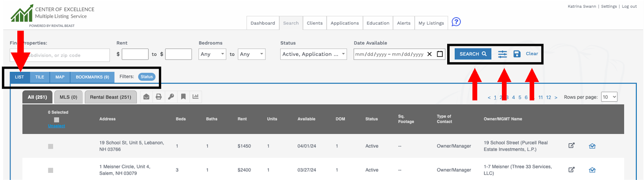Screen dimensions: 644x180
Task: Check the box for 19 School St listing
Action: [51, 146]
